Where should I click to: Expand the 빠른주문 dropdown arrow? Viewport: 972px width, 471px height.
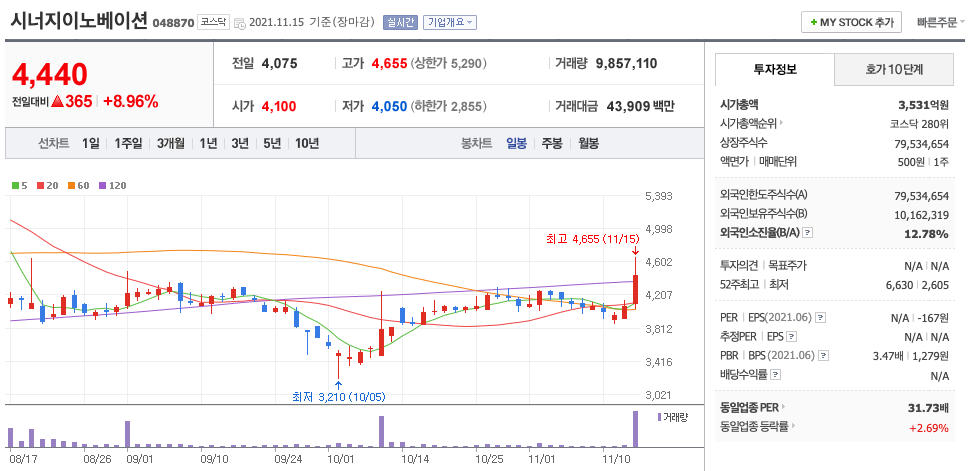pyautogui.click(x=962, y=23)
